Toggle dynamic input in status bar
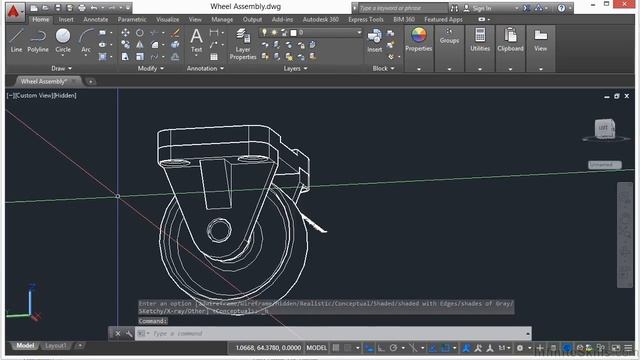This screenshot has width=640, height=360. tap(369, 348)
